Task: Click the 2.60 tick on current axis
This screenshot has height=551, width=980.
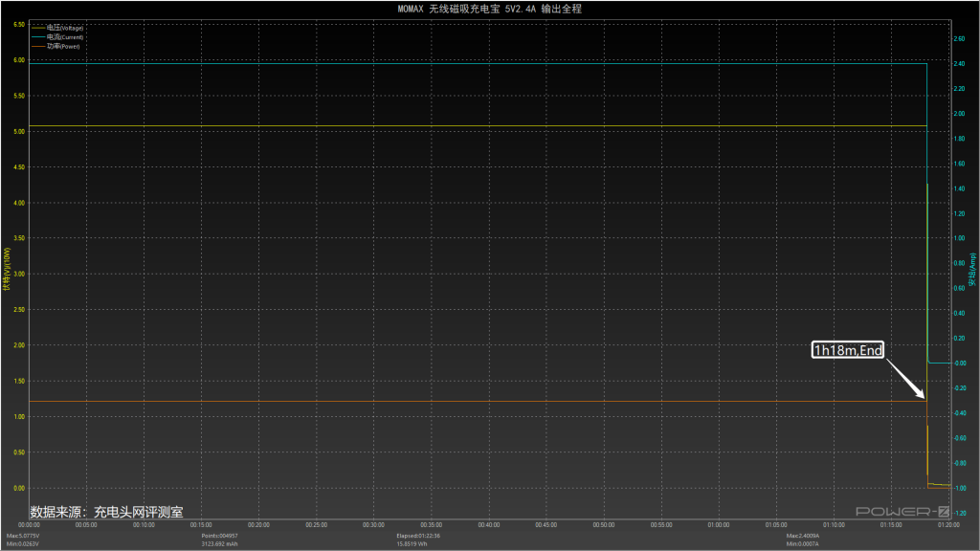Action: [x=959, y=38]
